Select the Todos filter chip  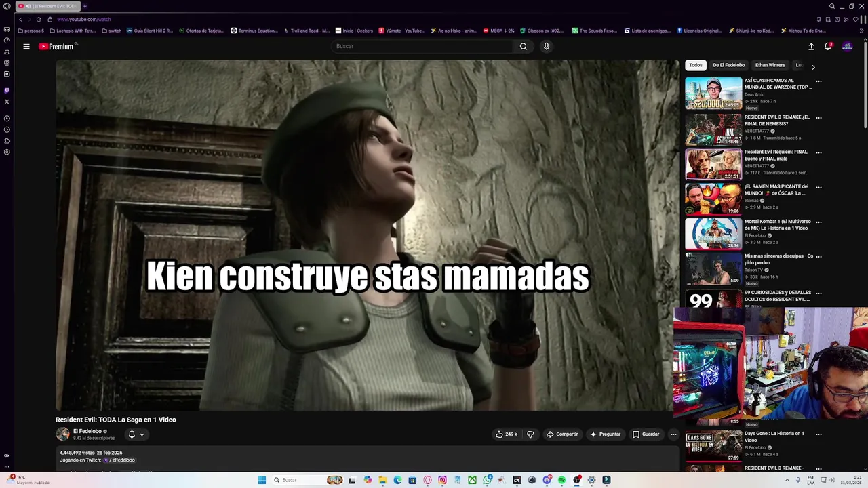(696, 65)
